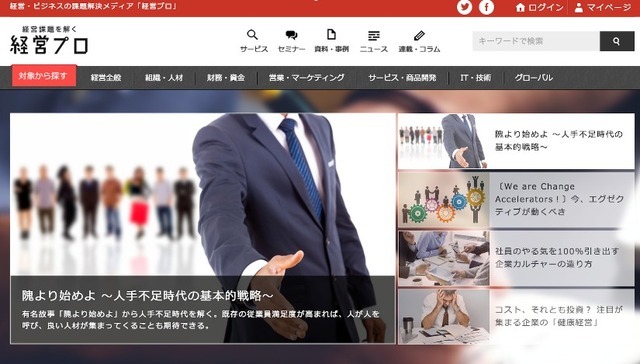Submit search with the dark magnifier button
The height and width of the screenshot is (364, 640).
point(617,41)
